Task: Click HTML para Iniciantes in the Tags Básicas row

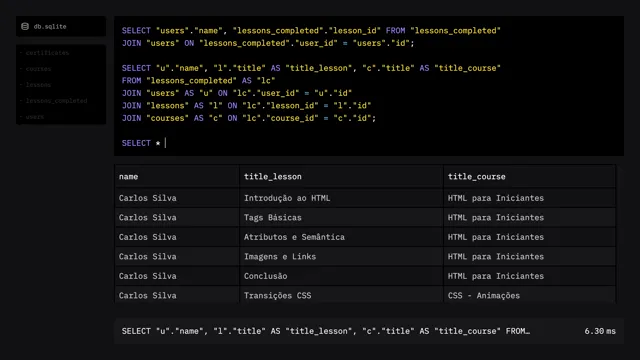Action: point(529,218)
